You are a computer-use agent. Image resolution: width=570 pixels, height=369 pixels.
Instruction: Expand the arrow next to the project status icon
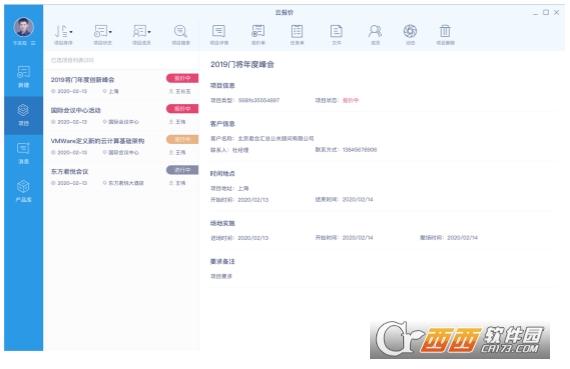[110, 32]
